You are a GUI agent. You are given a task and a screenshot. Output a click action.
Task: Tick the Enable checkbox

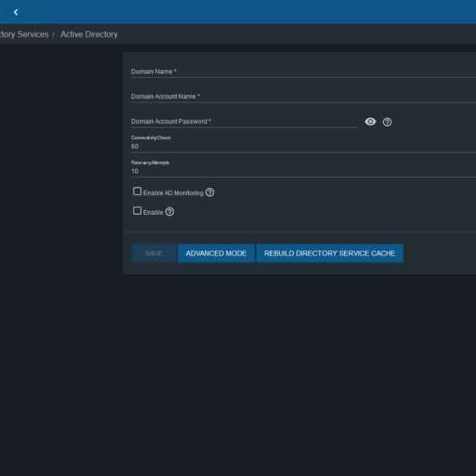click(138, 211)
